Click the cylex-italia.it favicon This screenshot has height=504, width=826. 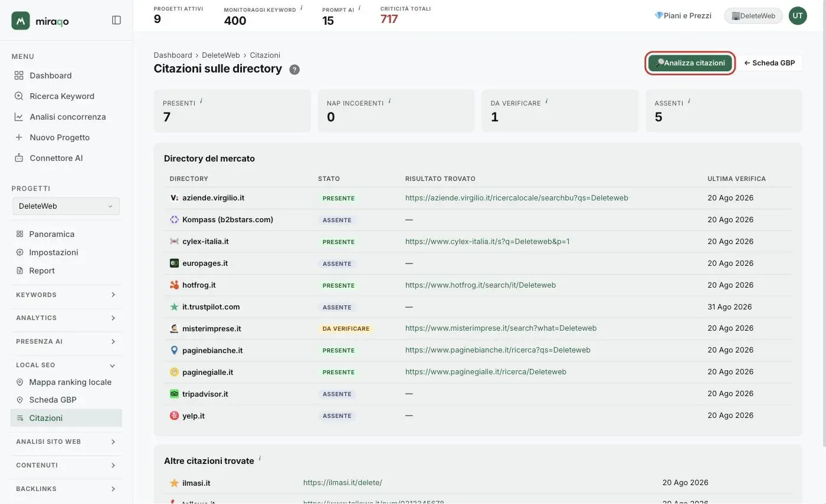174,242
